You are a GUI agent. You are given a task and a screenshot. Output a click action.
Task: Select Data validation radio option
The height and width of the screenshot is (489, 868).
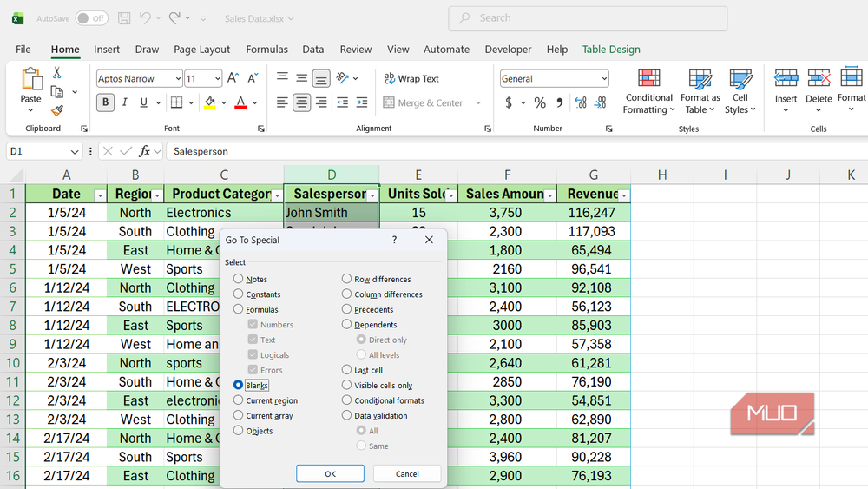[x=346, y=415]
